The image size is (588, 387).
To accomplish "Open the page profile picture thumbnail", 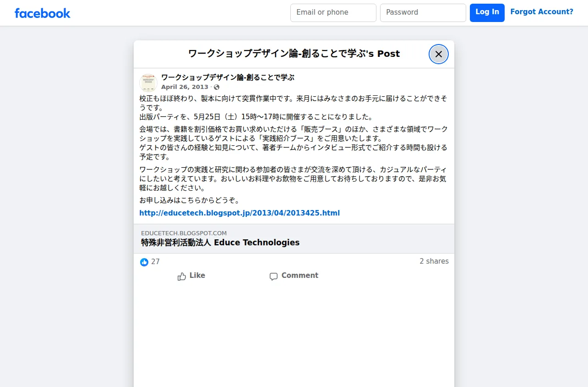I will tap(148, 82).
